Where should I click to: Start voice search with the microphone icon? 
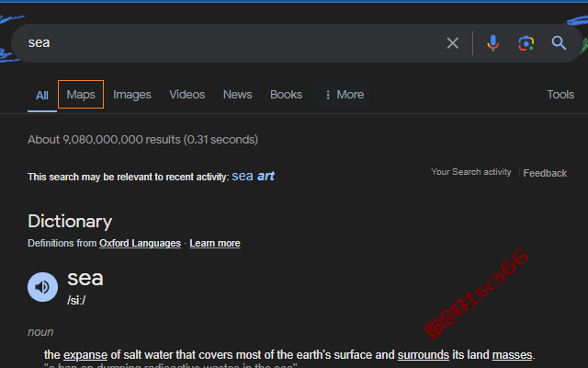pyautogui.click(x=492, y=43)
